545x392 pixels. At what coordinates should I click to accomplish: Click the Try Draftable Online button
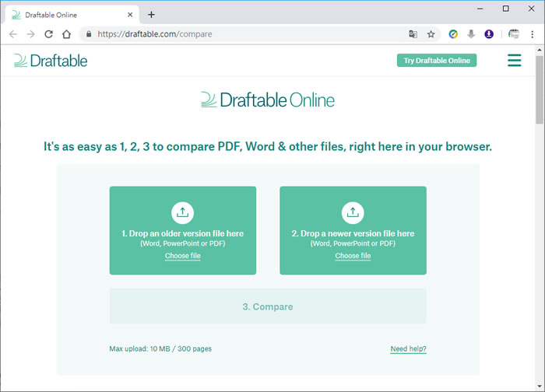point(436,61)
